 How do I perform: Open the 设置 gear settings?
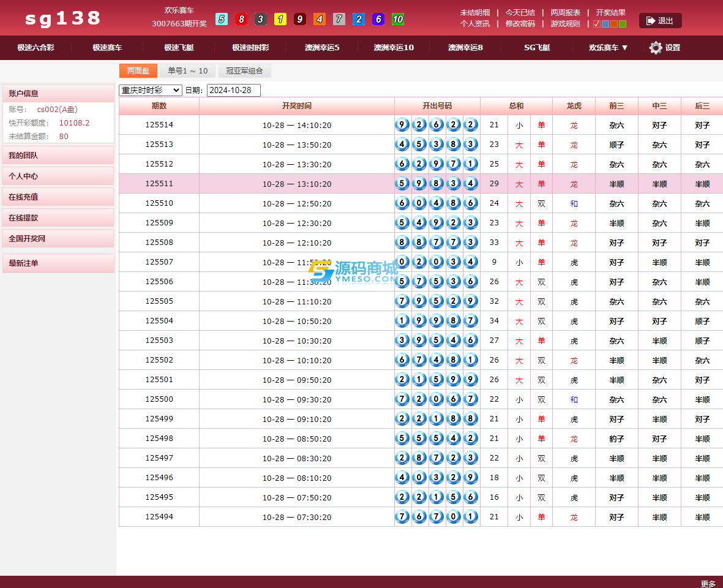tap(664, 48)
